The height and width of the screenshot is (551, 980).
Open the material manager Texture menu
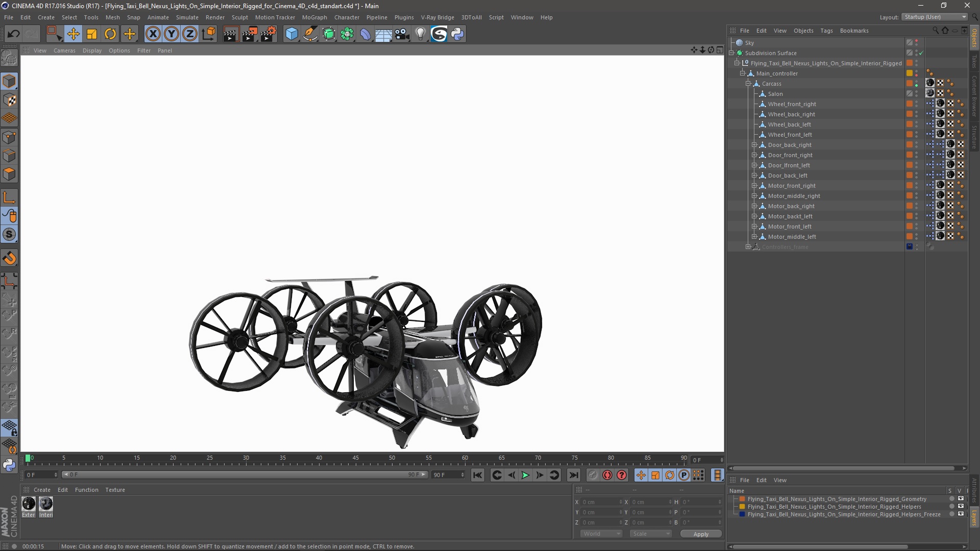point(115,490)
